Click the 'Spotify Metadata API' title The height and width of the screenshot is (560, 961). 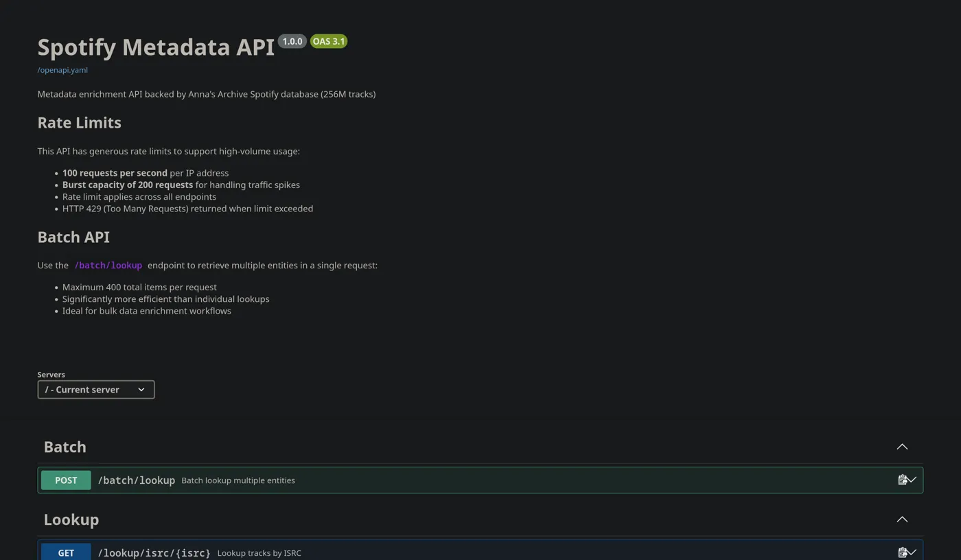click(x=156, y=47)
